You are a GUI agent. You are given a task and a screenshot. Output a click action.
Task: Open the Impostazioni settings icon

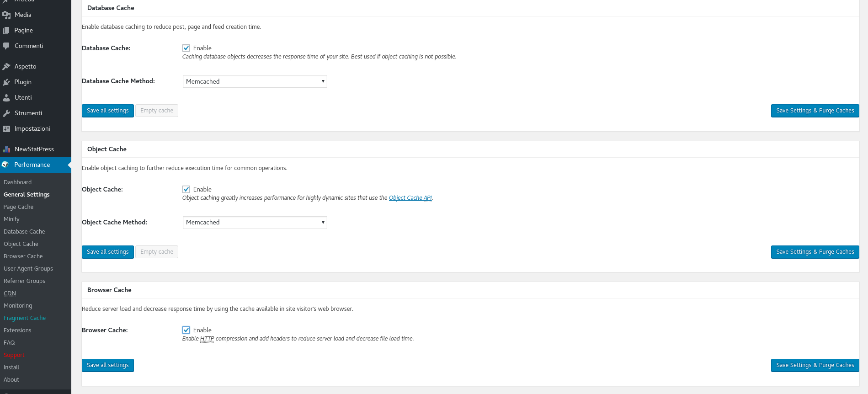tap(6, 129)
